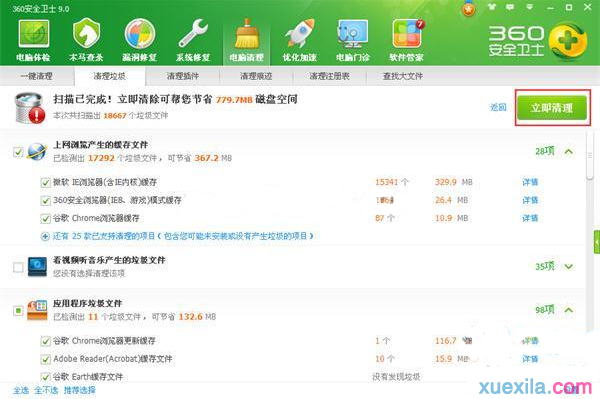
Task: Switch to the 一键清理 tab
Action: click(x=37, y=76)
